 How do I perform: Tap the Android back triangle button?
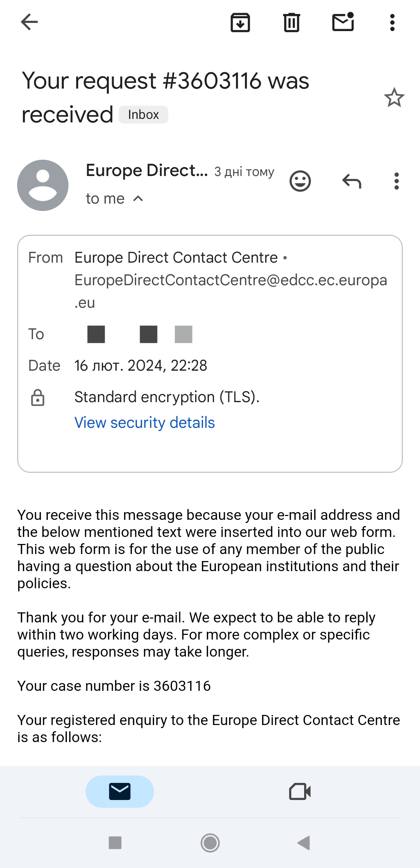[x=304, y=843]
